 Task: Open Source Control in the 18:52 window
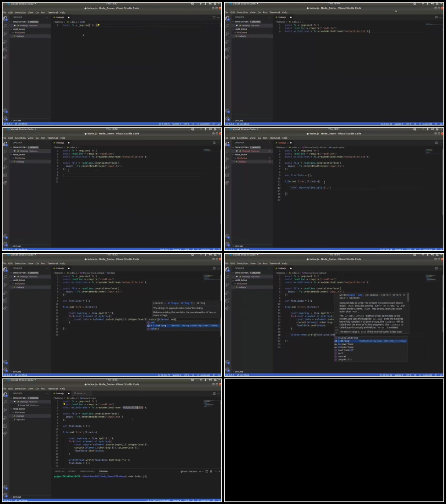point(5,285)
